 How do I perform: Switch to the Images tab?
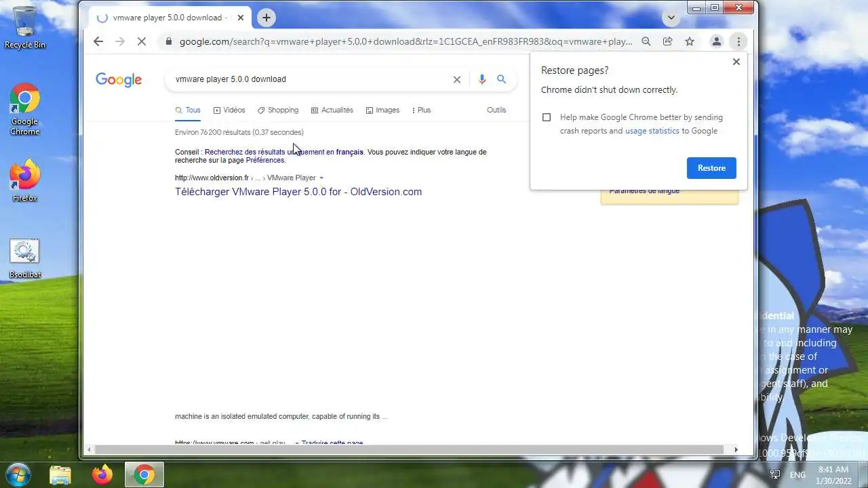point(382,110)
